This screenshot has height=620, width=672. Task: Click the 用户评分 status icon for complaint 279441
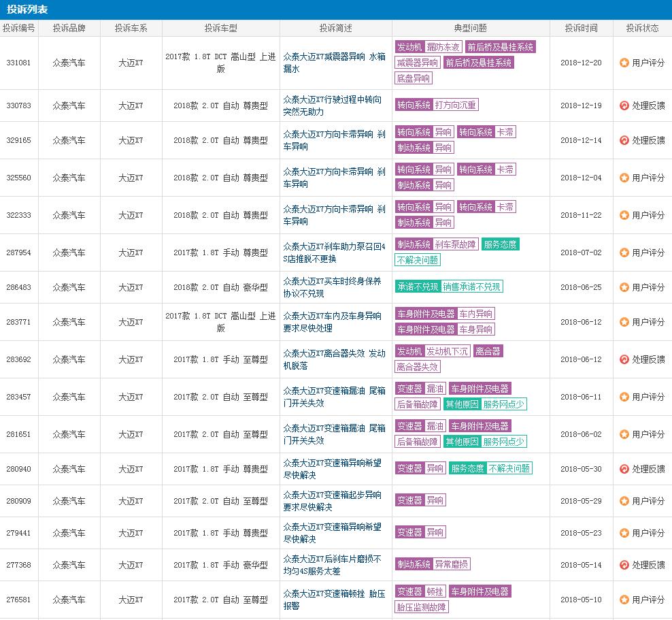[624, 533]
